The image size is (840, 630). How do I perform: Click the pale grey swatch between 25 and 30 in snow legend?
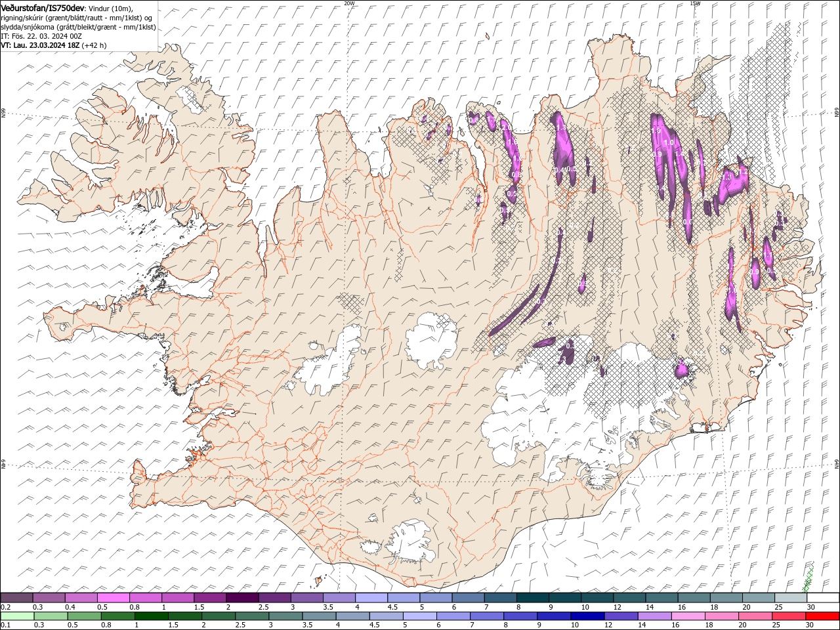pos(790,598)
